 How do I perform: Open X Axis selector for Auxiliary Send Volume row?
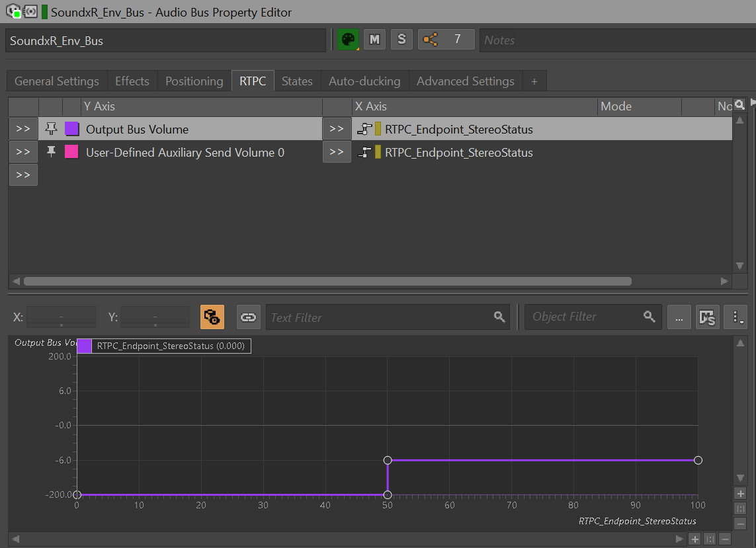tap(337, 152)
